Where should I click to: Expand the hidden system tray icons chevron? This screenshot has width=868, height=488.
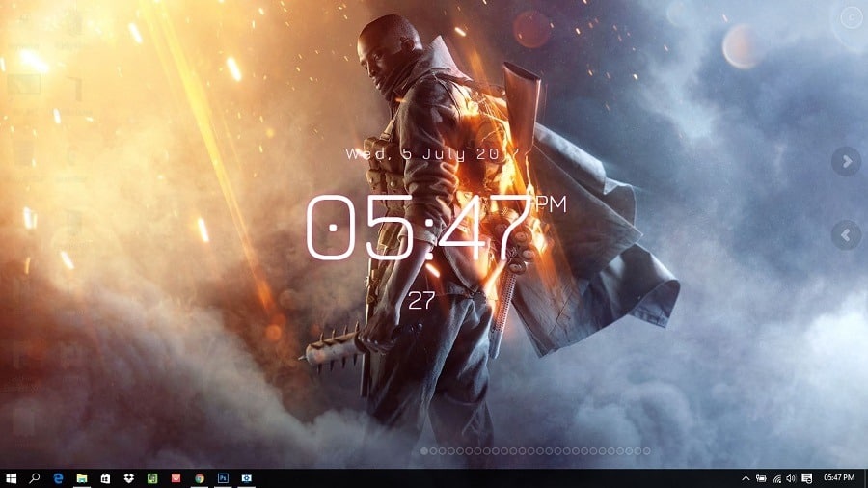tap(746, 478)
